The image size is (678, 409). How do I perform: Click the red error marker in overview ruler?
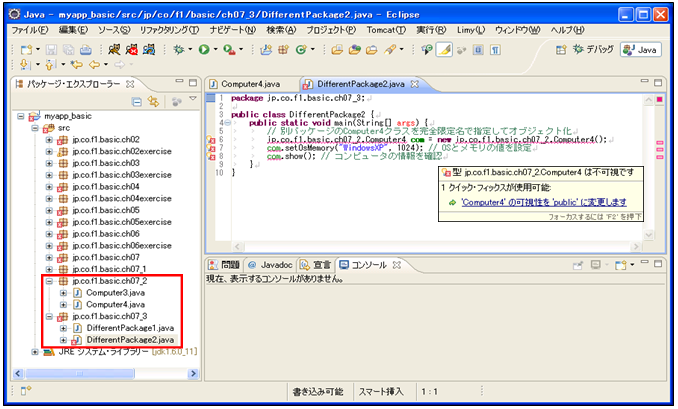click(x=661, y=143)
